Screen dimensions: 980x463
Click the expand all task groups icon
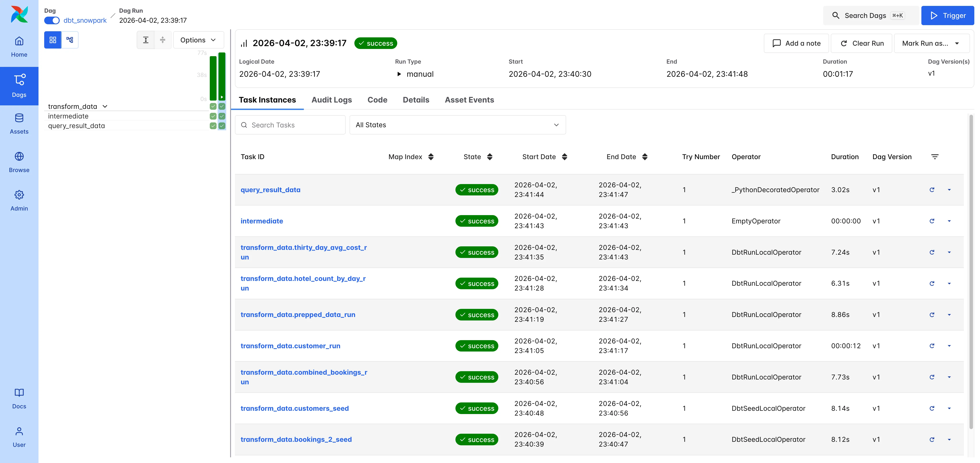pyautogui.click(x=146, y=40)
